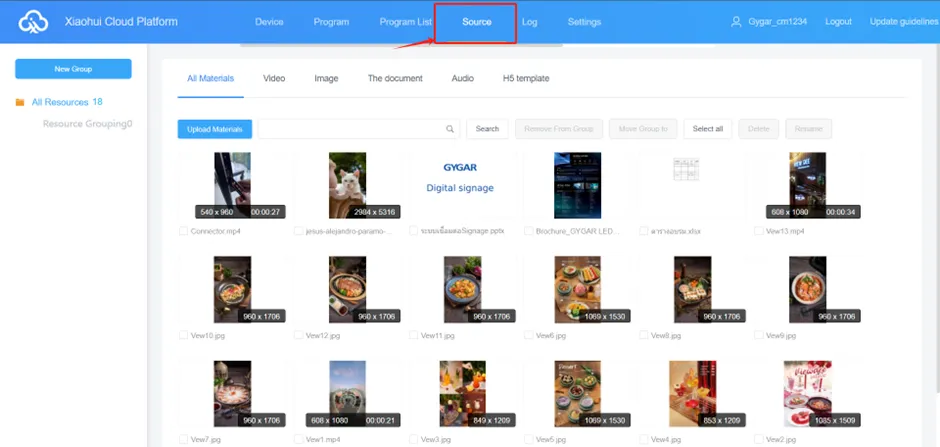Click the search magnifier icon

coord(450,129)
